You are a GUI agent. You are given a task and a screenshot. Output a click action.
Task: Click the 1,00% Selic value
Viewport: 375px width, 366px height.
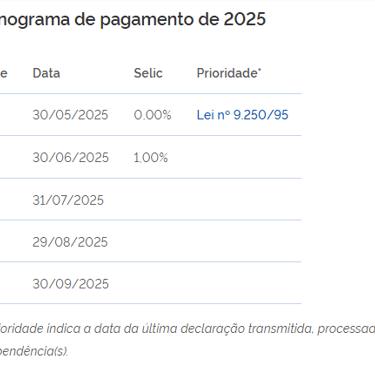pos(151,157)
